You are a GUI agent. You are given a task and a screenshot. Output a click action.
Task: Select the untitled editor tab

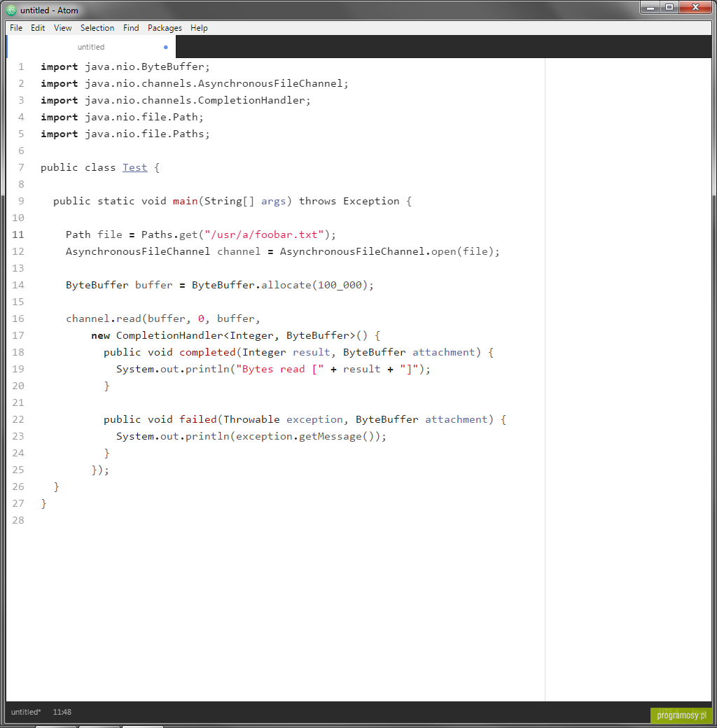[x=92, y=47]
